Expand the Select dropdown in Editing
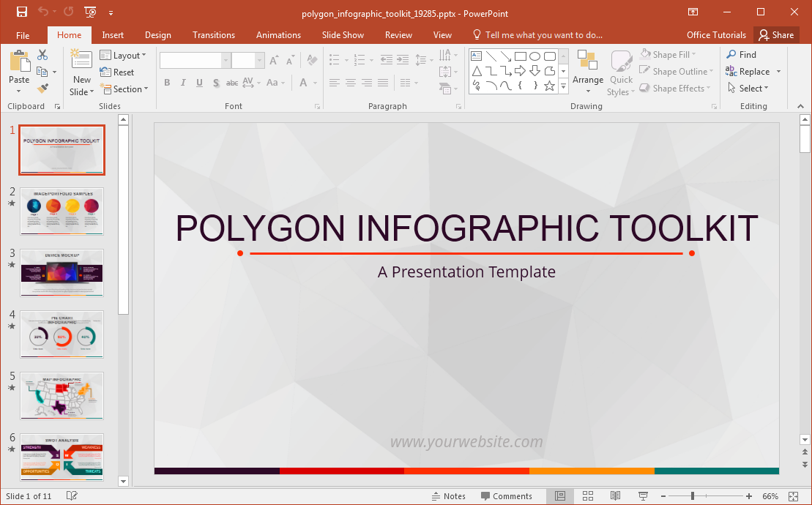This screenshot has width=812, height=505. pyautogui.click(x=748, y=89)
